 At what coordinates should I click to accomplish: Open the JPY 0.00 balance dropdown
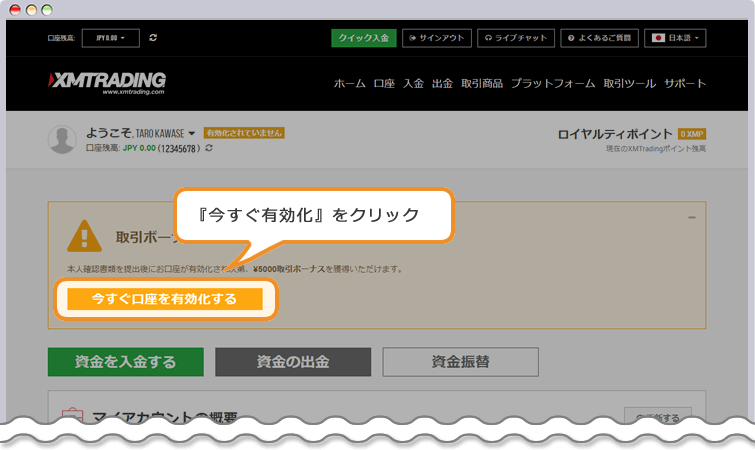pyautogui.click(x=109, y=38)
